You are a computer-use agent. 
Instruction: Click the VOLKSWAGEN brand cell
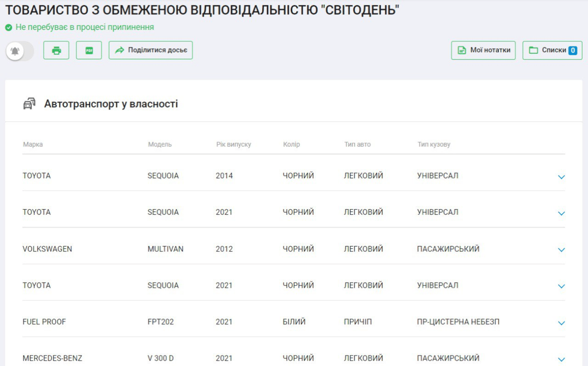47,249
